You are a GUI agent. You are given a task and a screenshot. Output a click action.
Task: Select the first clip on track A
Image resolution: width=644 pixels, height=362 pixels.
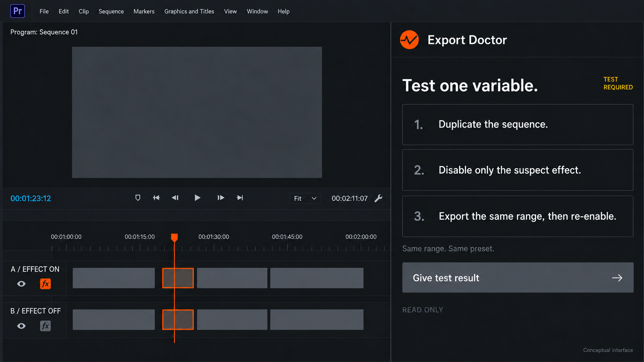click(x=114, y=278)
